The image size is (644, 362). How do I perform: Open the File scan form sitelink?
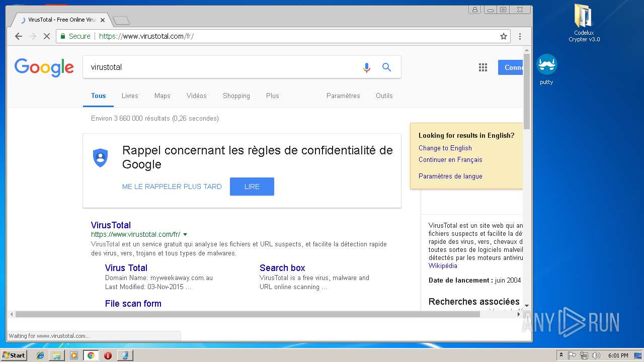(133, 304)
